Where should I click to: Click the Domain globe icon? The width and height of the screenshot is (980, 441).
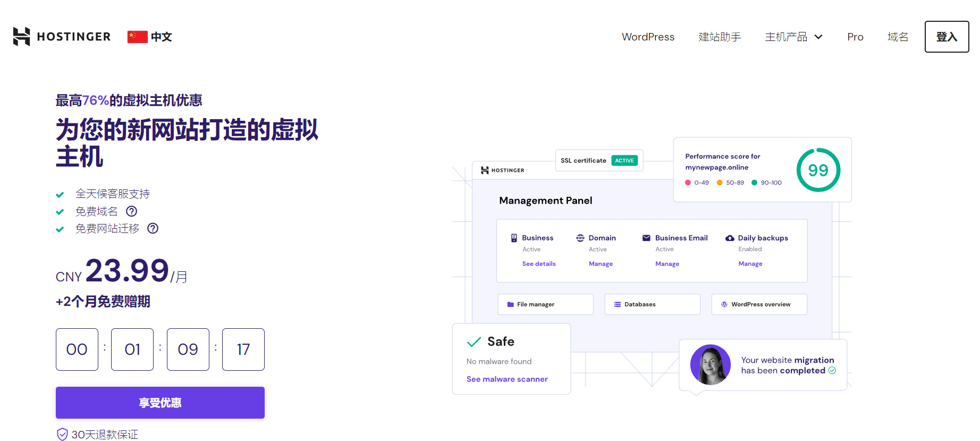tap(580, 238)
